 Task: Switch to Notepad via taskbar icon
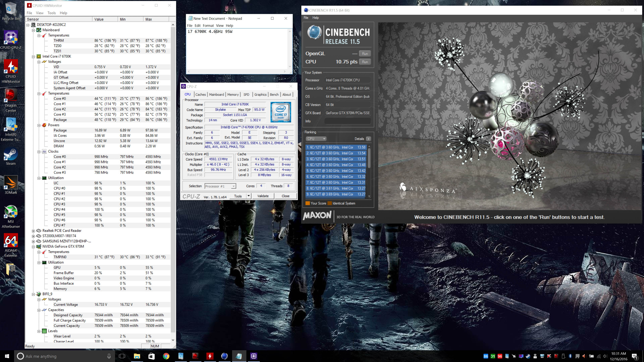coord(239,356)
